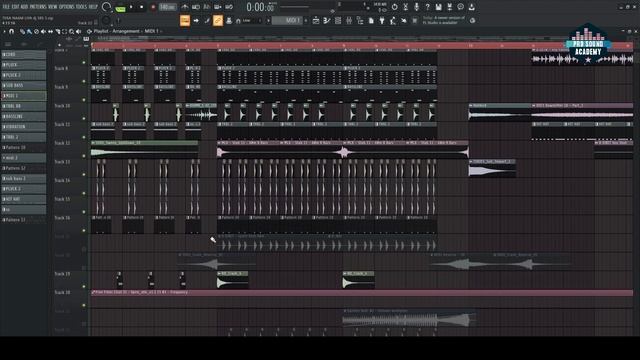Open the TOOLS menu
This screenshot has width=640, height=360.
(x=82, y=7)
